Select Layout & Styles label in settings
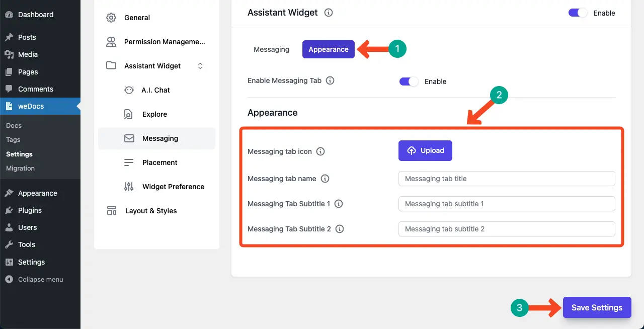644x329 pixels. [x=151, y=211]
